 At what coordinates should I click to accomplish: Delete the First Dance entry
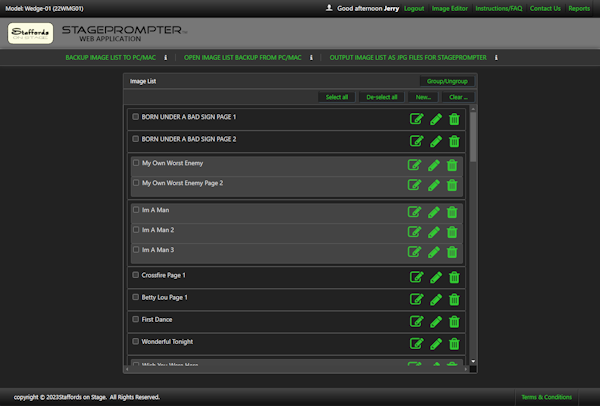click(x=454, y=321)
